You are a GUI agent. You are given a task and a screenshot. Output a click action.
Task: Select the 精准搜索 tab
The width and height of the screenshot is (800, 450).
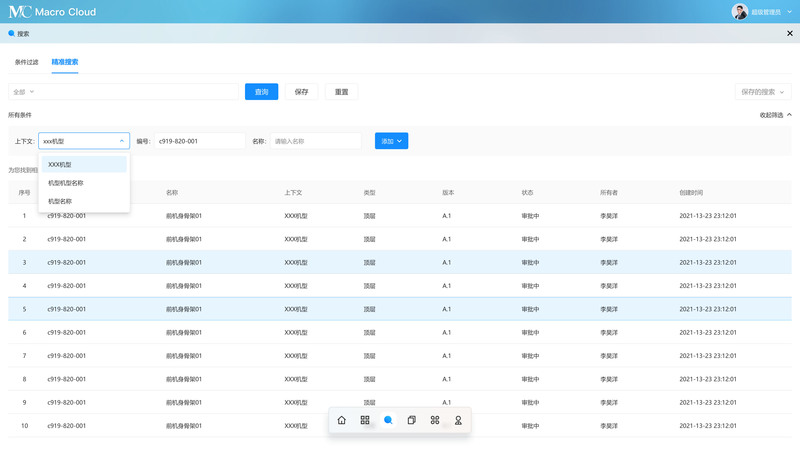click(x=65, y=62)
